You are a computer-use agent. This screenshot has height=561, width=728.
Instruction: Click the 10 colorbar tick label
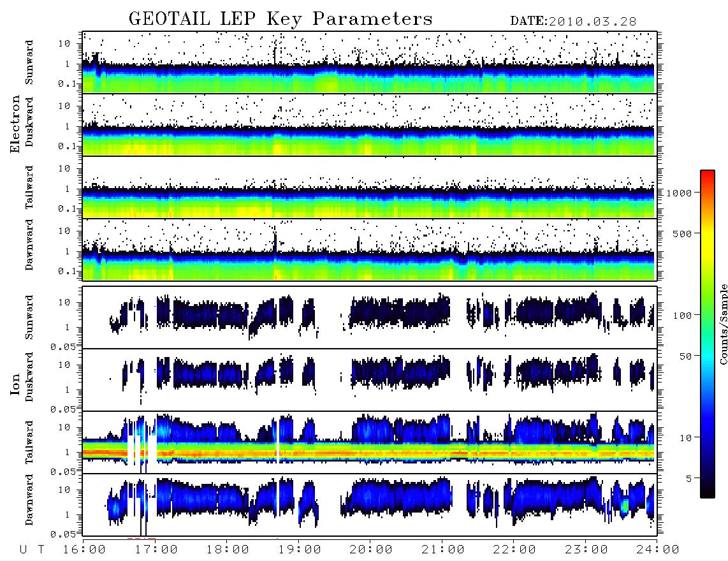tap(686, 438)
